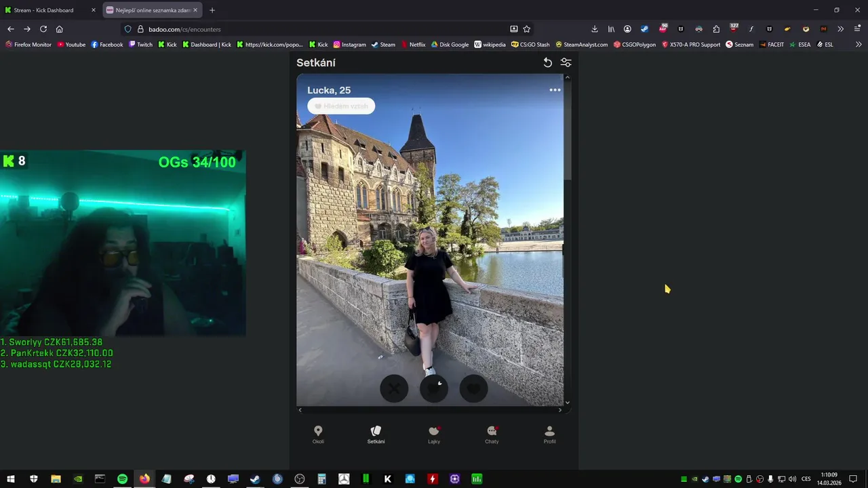Click the X dislike button

coord(394,388)
